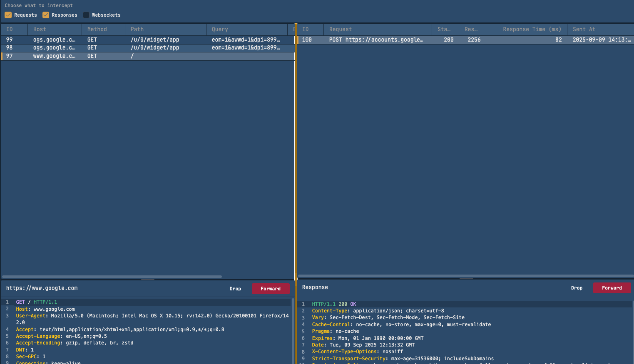This screenshot has height=364, width=634.
Task: Uncheck the Responses intercept checkbox
Action: [x=46, y=15]
